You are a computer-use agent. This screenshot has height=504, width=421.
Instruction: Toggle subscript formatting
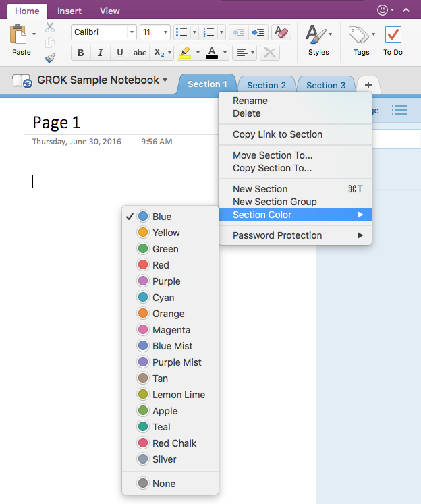point(159,53)
